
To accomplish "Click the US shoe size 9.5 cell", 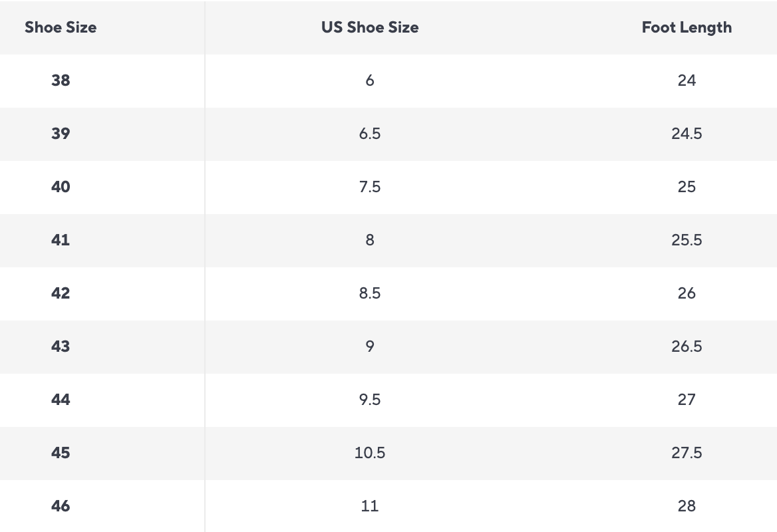I will pyautogui.click(x=370, y=400).
